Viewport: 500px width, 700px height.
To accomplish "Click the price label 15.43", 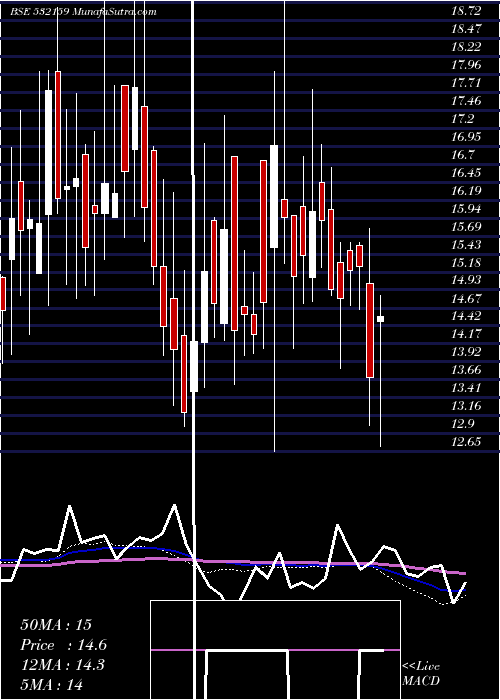I will tap(467, 244).
